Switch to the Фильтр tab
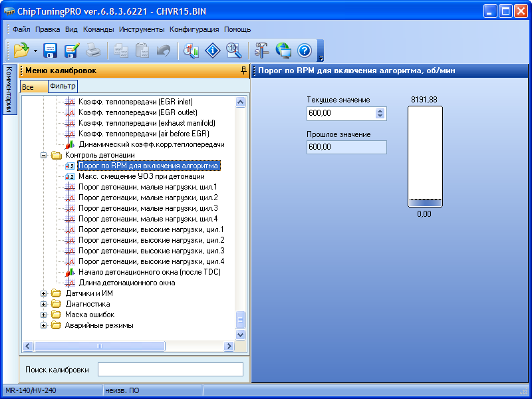The height and width of the screenshot is (399, 532). click(63, 86)
